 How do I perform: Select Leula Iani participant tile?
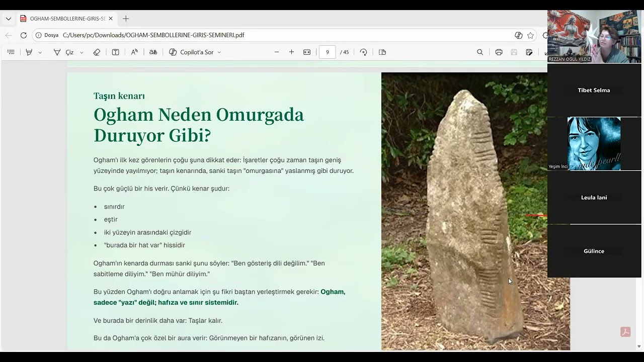point(594,198)
